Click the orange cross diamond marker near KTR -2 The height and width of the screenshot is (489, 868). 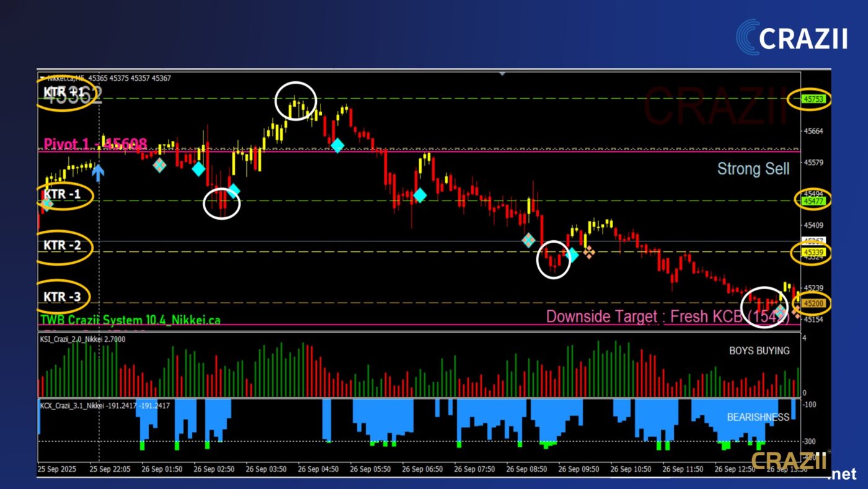[588, 251]
